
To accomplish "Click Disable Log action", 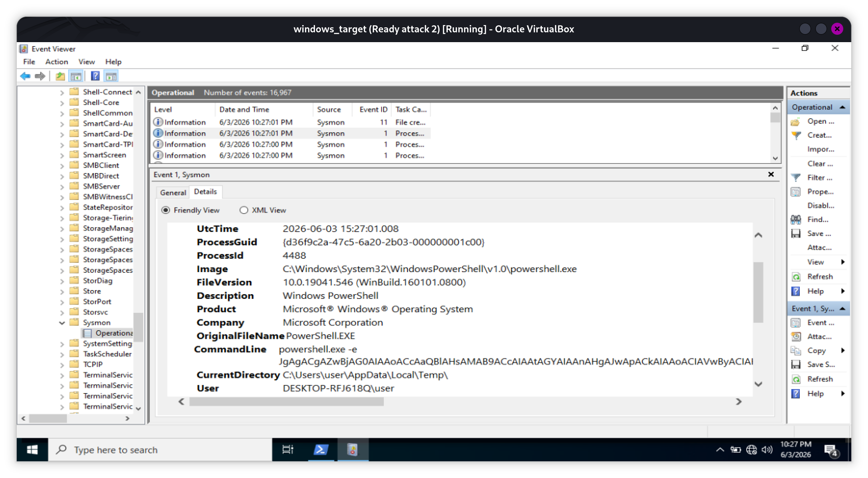I will (821, 206).
